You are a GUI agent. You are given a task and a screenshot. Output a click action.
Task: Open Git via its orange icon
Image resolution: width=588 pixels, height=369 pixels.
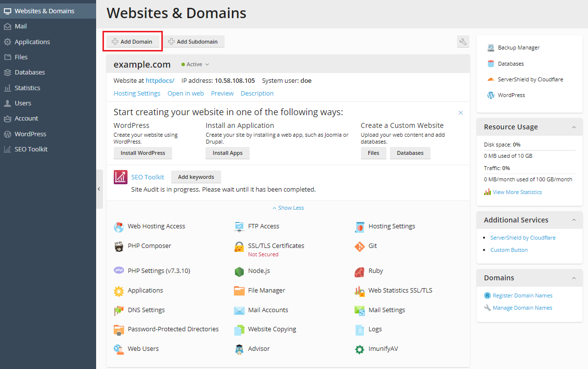click(x=359, y=246)
